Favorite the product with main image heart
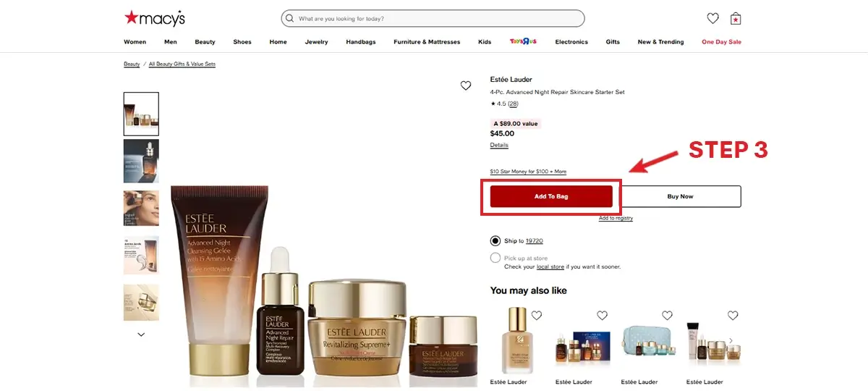 [x=466, y=85]
